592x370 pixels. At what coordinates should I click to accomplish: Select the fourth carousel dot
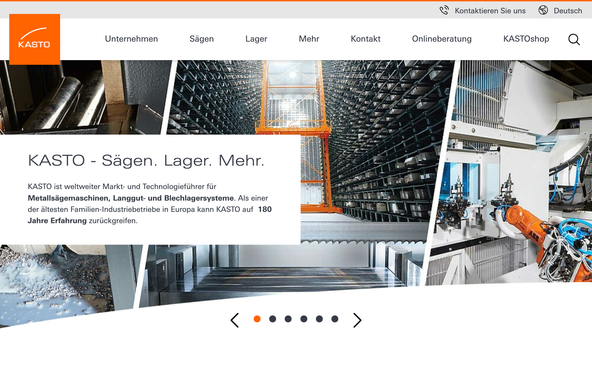tap(304, 319)
